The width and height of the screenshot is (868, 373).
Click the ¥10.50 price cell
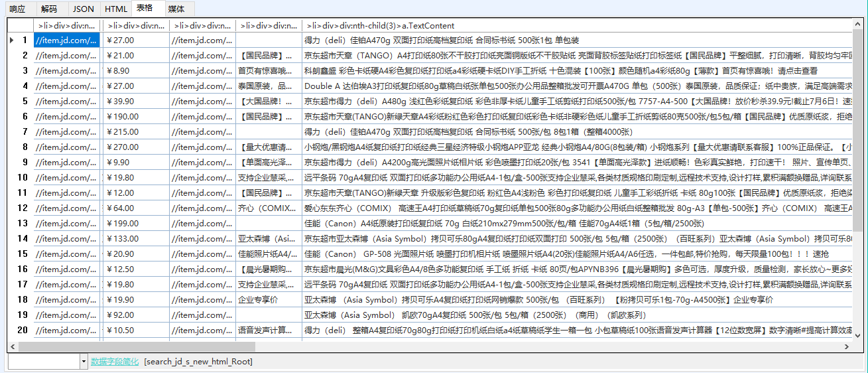pos(135,331)
